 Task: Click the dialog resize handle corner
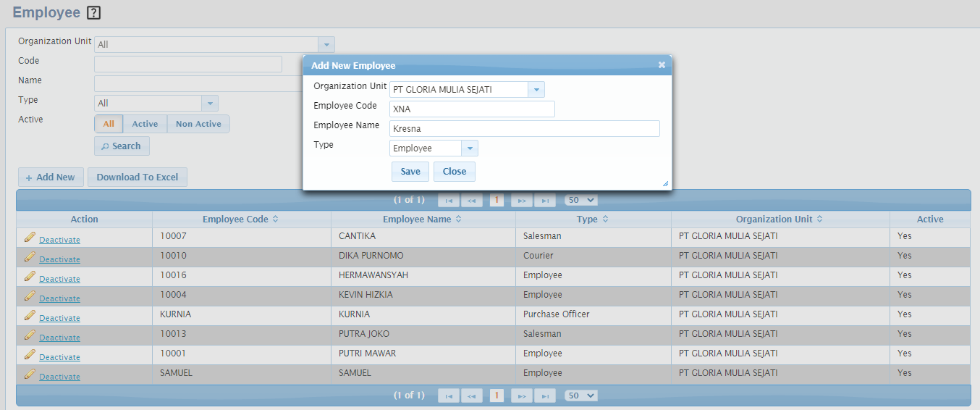[665, 184]
